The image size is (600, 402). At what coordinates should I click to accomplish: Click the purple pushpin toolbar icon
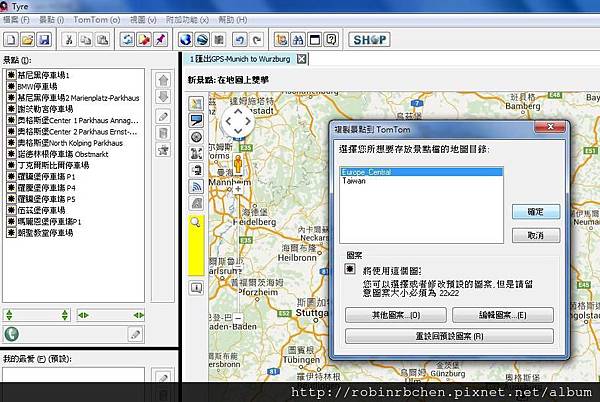(160, 39)
